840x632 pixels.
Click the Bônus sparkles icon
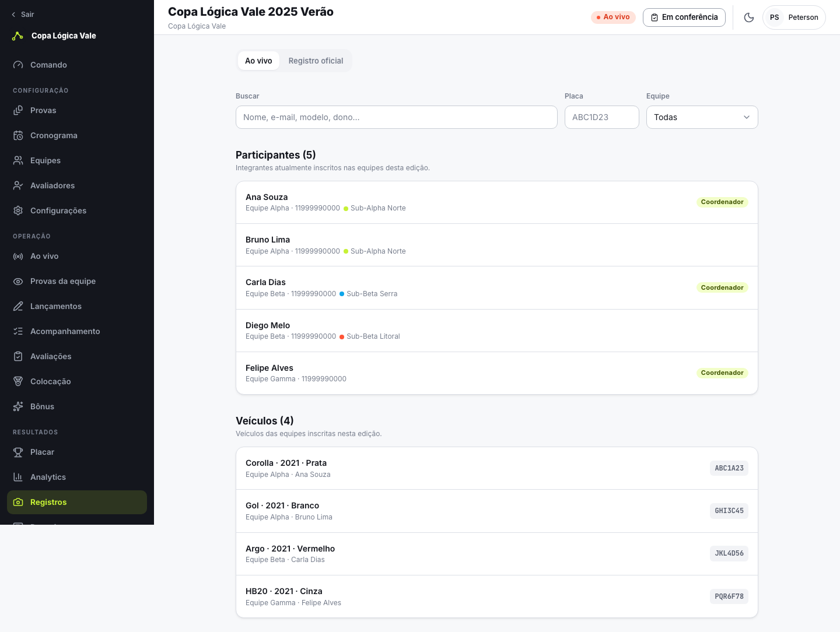pyautogui.click(x=18, y=406)
